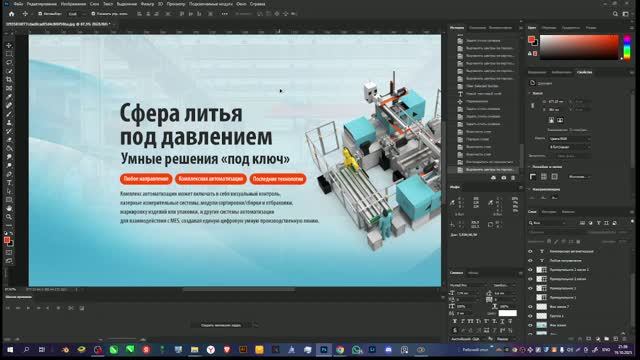Click the underline button in Символ
640x360 pixels.
(502, 322)
